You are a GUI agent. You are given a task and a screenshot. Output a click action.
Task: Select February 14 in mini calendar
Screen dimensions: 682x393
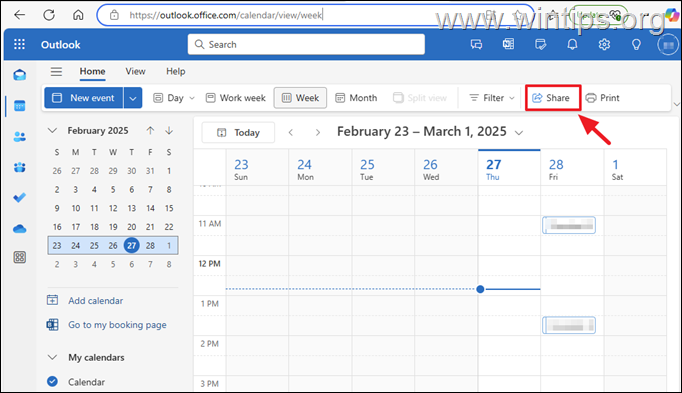coord(150,208)
